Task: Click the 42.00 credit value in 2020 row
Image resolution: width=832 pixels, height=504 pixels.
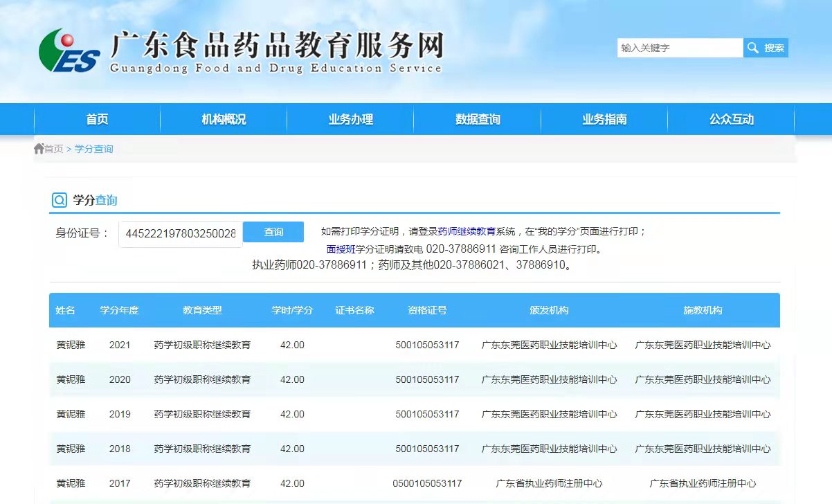Action: tap(292, 379)
